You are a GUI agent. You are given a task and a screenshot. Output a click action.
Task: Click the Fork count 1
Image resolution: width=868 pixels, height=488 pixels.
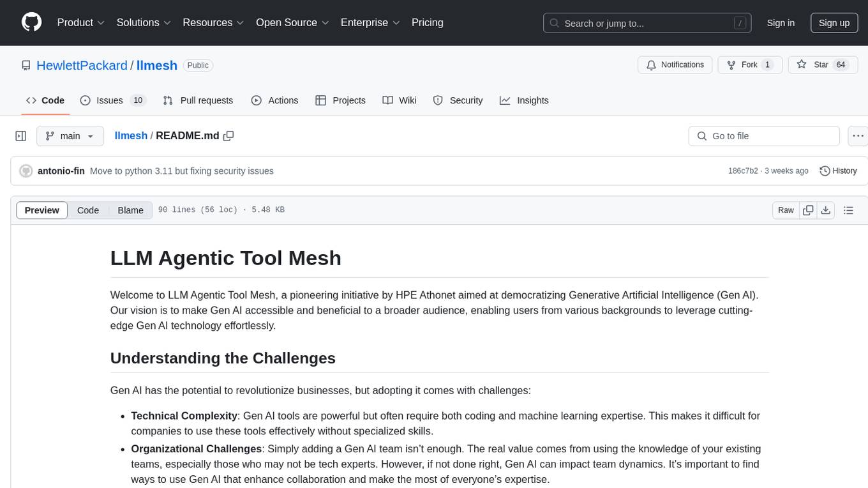[767, 65]
